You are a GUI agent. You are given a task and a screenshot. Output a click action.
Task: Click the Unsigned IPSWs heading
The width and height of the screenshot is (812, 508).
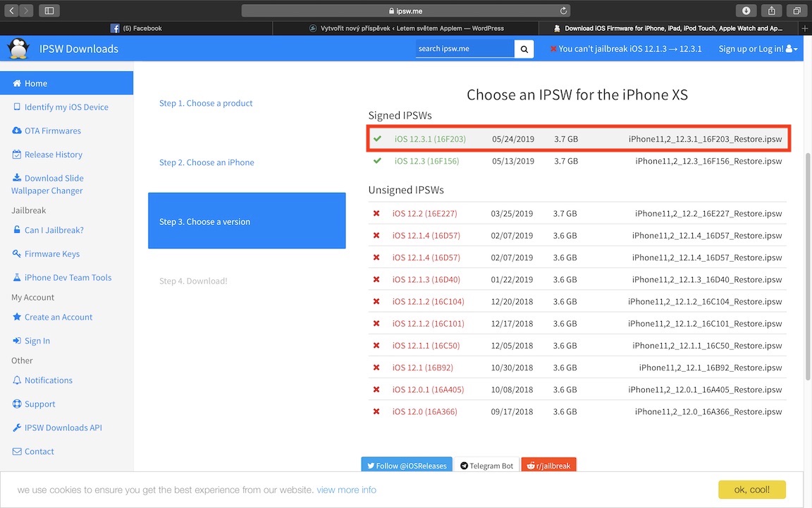(406, 190)
